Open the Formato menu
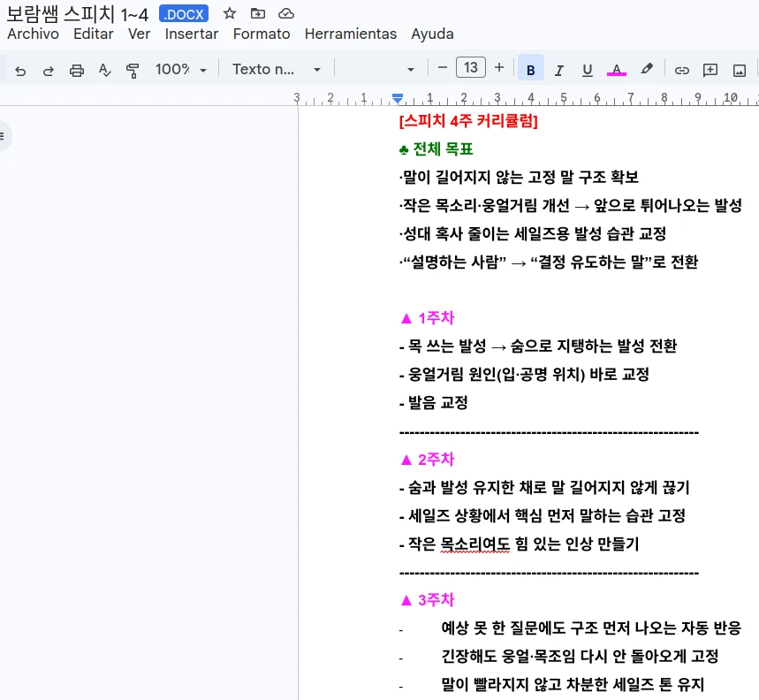The height and width of the screenshot is (700, 759). tap(262, 34)
